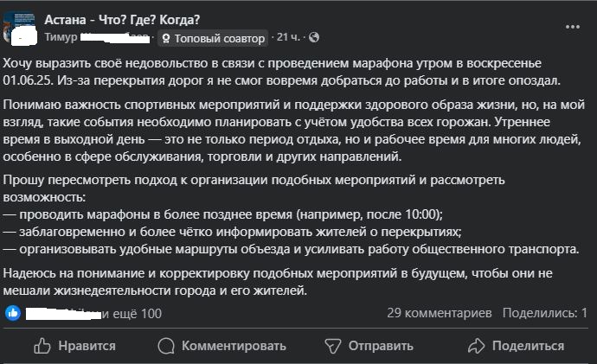Show reactions list via и ещё 100

tap(138, 313)
